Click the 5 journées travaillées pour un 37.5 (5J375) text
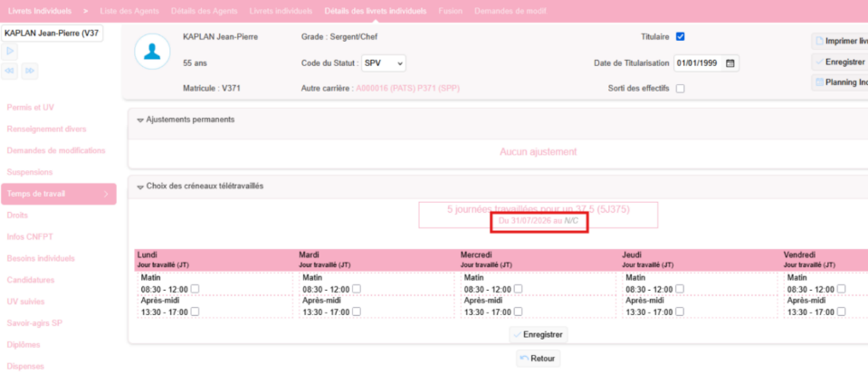Viewport: 868px width, 374px height. click(x=538, y=209)
